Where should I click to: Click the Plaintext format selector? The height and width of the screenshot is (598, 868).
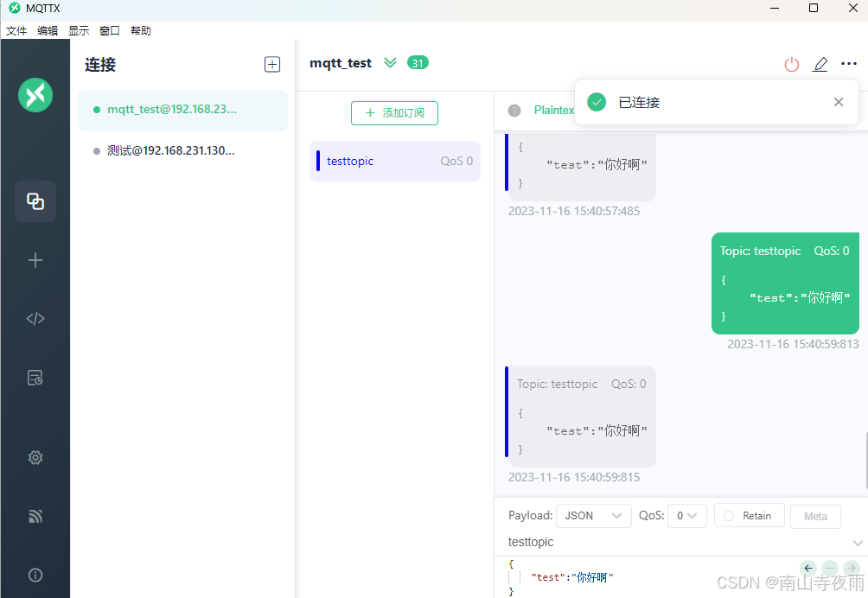click(553, 110)
